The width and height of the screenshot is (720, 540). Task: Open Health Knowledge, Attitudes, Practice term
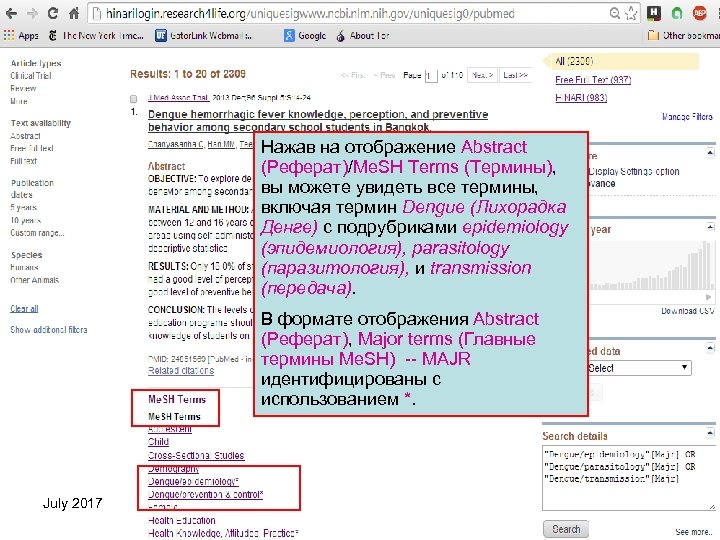pyautogui.click(x=223, y=533)
